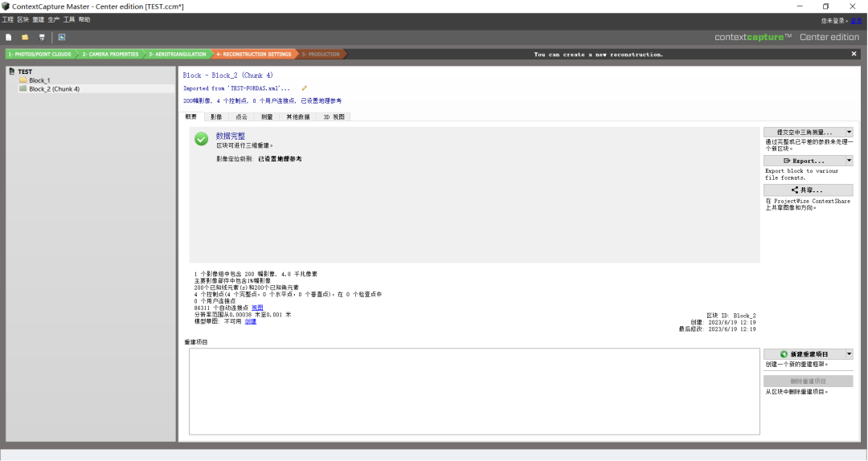The width and height of the screenshot is (868, 461).
Task: Click the Block_1 folder icon
Action: click(x=23, y=80)
